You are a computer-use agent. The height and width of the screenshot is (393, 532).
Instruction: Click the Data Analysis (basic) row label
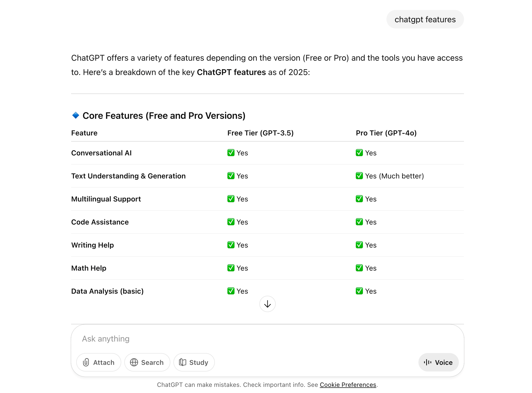(107, 291)
